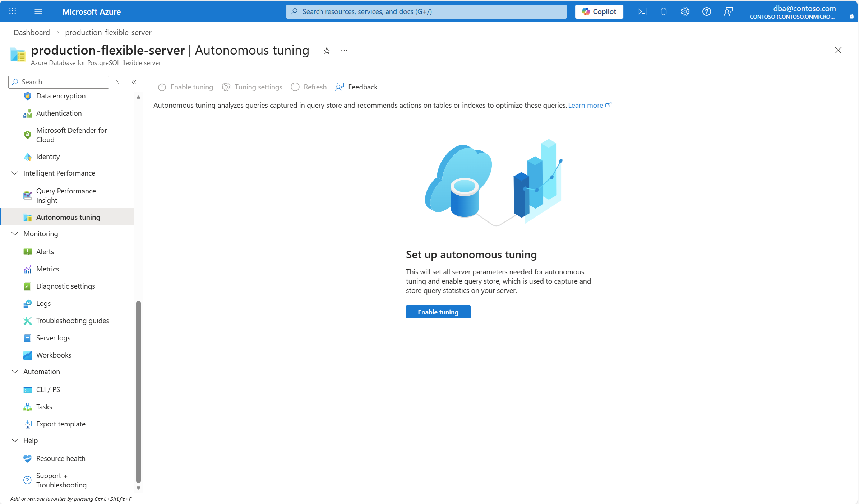Open the notifications bell
Viewport: 859px width, 504px height.
click(663, 11)
